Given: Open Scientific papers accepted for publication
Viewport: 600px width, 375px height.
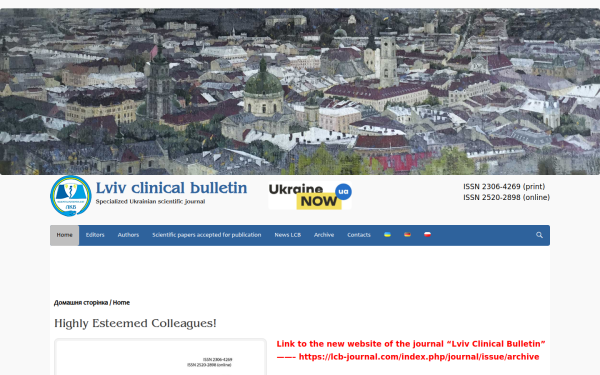Looking at the screenshot, I should click(207, 235).
